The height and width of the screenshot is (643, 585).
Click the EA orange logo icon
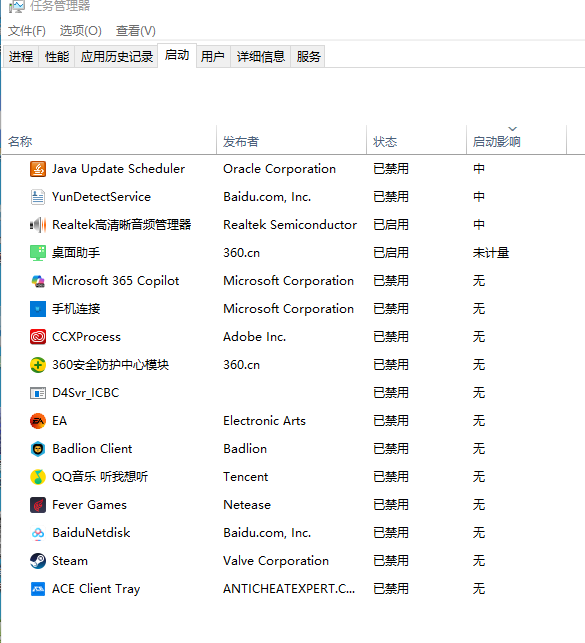point(38,421)
